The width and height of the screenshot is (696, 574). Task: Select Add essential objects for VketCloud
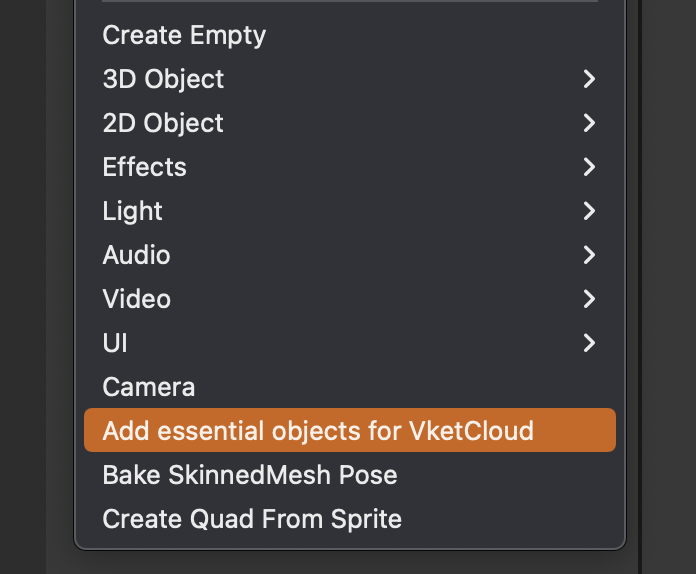click(350, 430)
